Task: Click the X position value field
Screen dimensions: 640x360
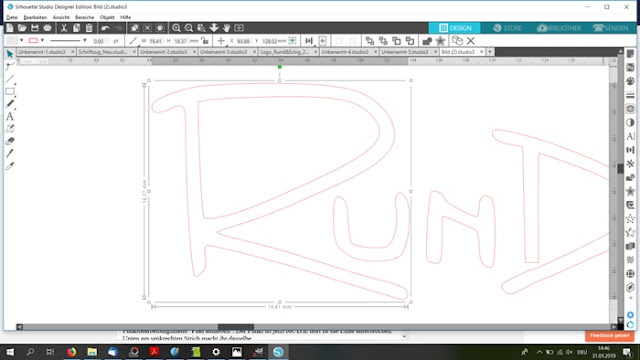Action: pyautogui.click(x=243, y=41)
